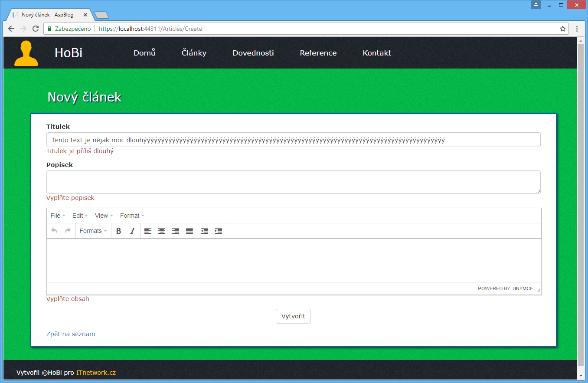The image size is (588, 383).
Task: Increase indent in the text editor
Action: pos(218,230)
